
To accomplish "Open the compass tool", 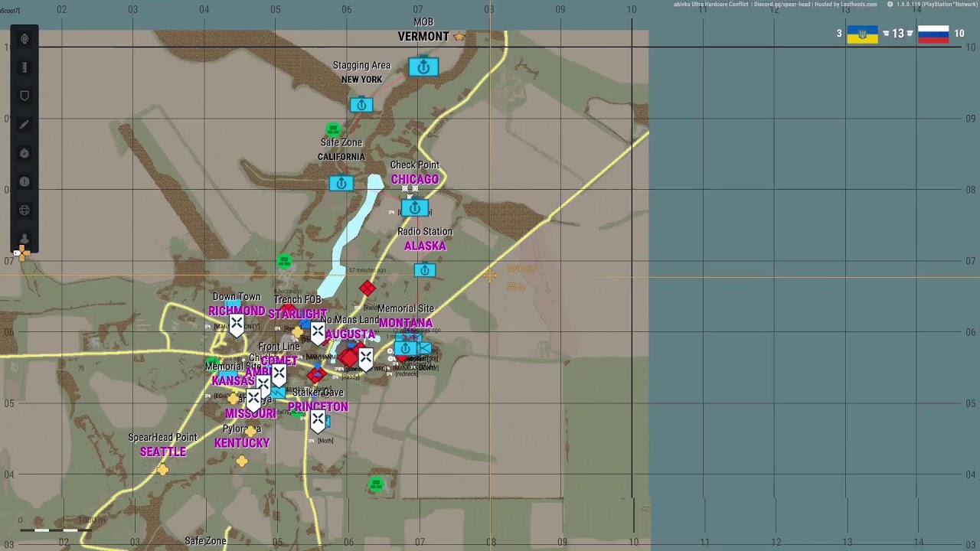I will (24, 153).
